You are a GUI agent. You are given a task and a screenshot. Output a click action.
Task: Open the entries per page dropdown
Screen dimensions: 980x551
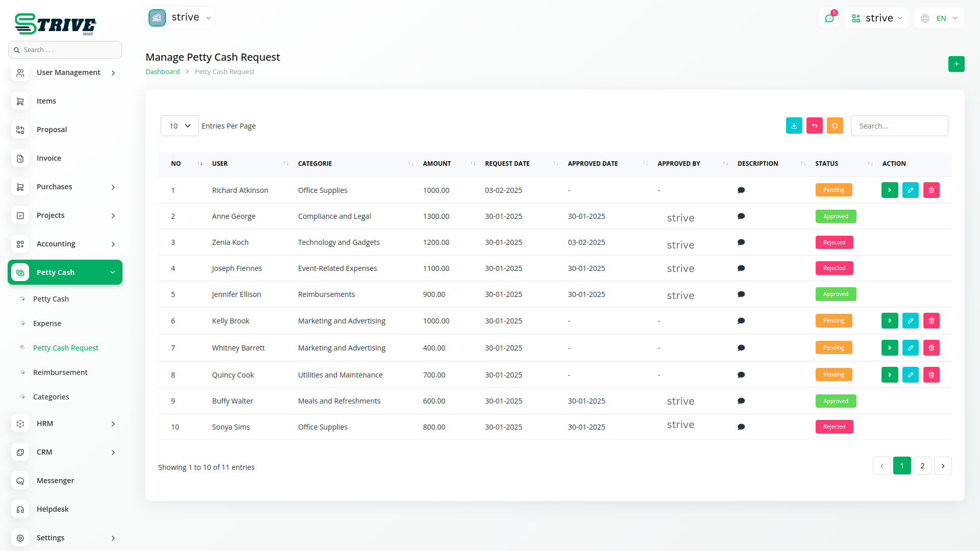coord(180,126)
